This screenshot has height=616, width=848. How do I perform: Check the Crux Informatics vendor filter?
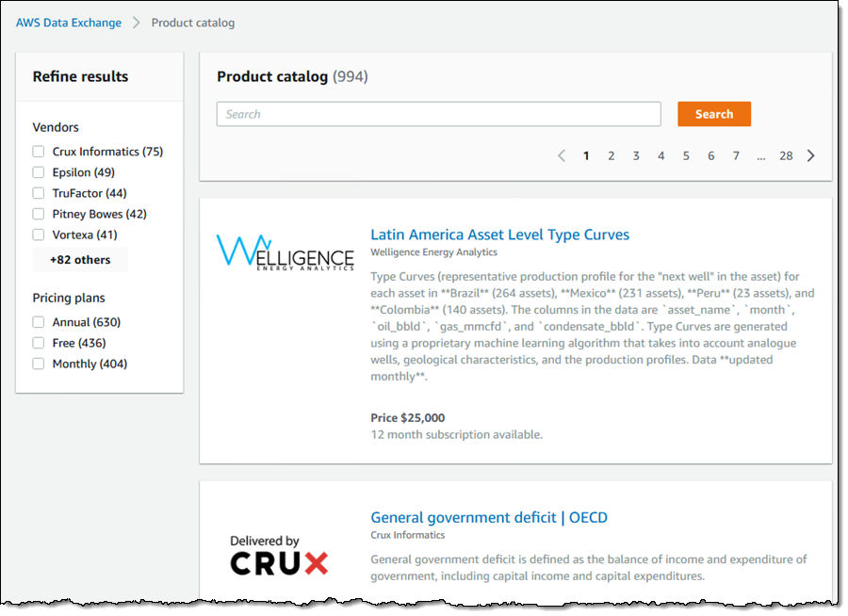39,152
